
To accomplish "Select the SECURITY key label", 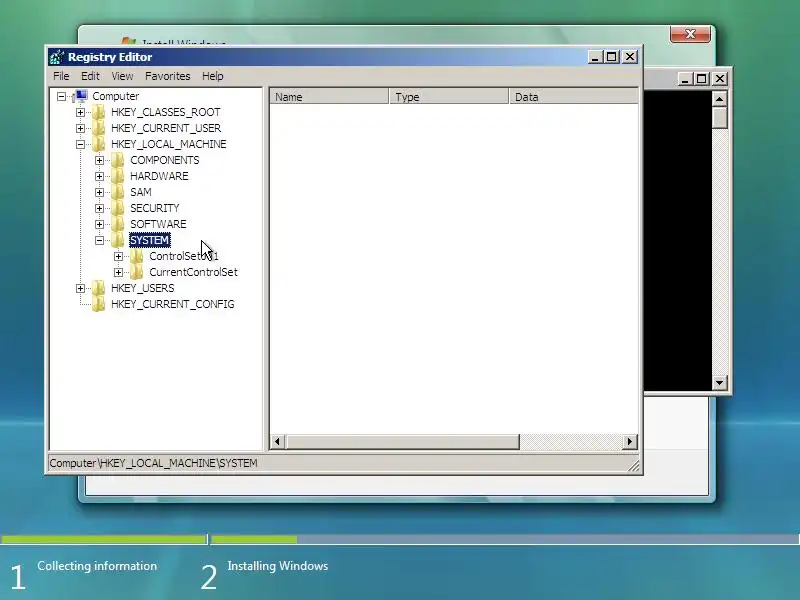I will (x=155, y=208).
